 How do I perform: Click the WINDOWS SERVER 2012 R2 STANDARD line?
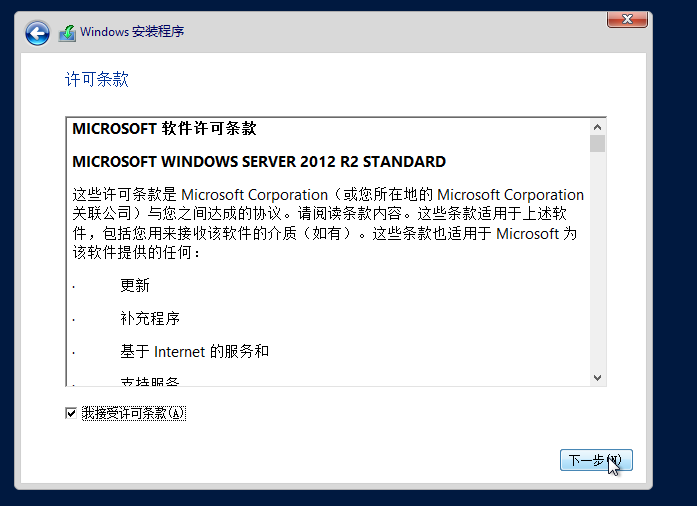pyautogui.click(x=260, y=162)
